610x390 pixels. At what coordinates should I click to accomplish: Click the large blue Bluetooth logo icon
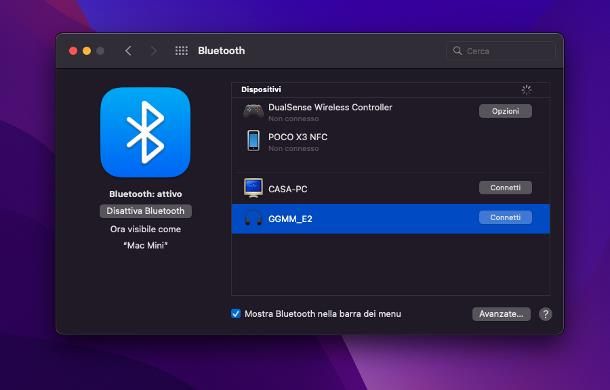(x=145, y=132)
